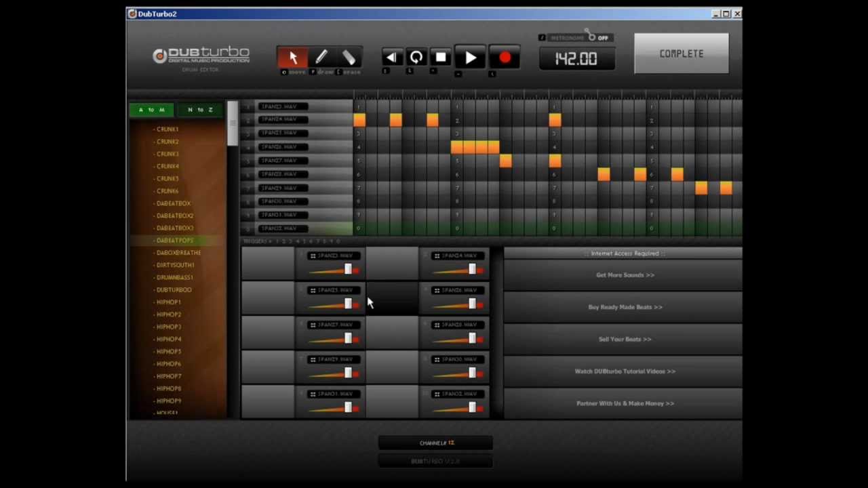Switch to the N to Z sound tab

pos(200,110)
